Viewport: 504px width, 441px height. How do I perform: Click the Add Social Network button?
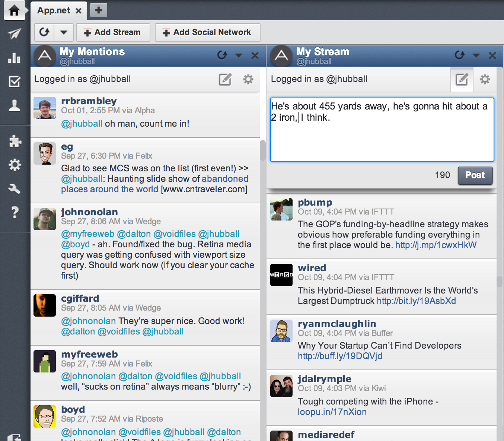click(207, 32)
